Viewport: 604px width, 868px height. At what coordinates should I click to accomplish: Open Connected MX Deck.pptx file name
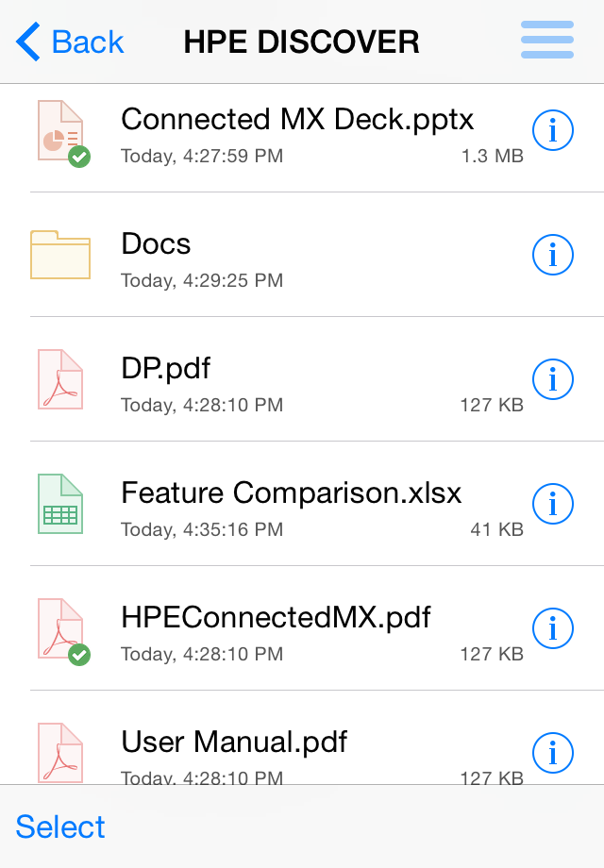[x=297, y=120]
